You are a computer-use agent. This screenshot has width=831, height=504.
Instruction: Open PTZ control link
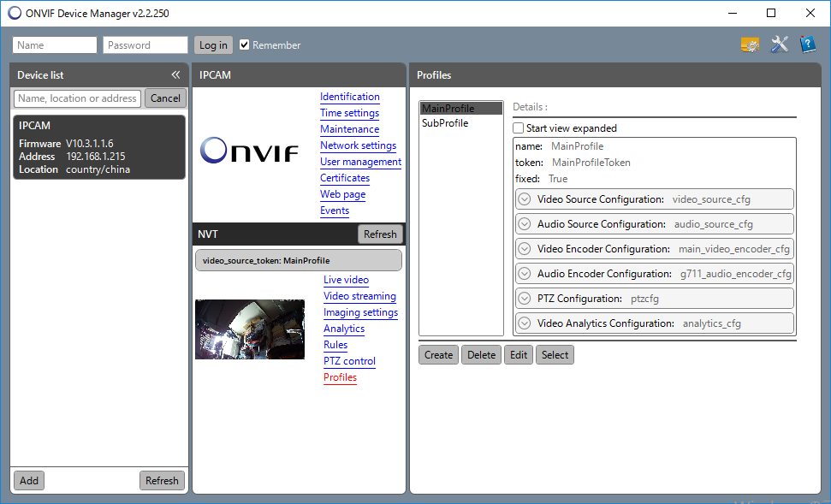coord(350,361)
